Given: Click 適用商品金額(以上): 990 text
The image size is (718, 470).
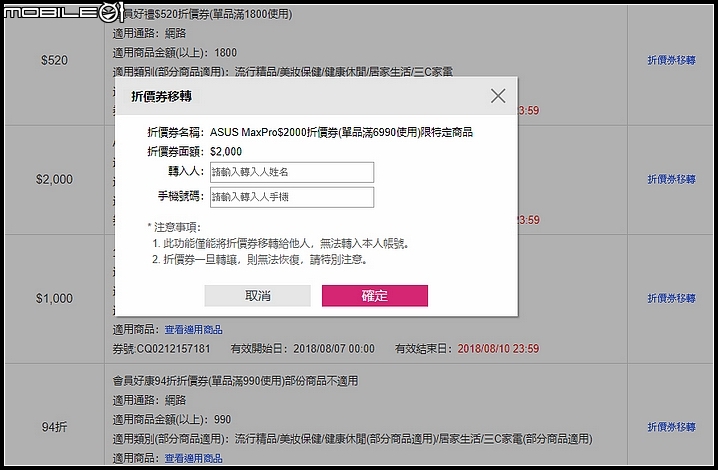Looking at the screenshot, I should pos(172,420).
